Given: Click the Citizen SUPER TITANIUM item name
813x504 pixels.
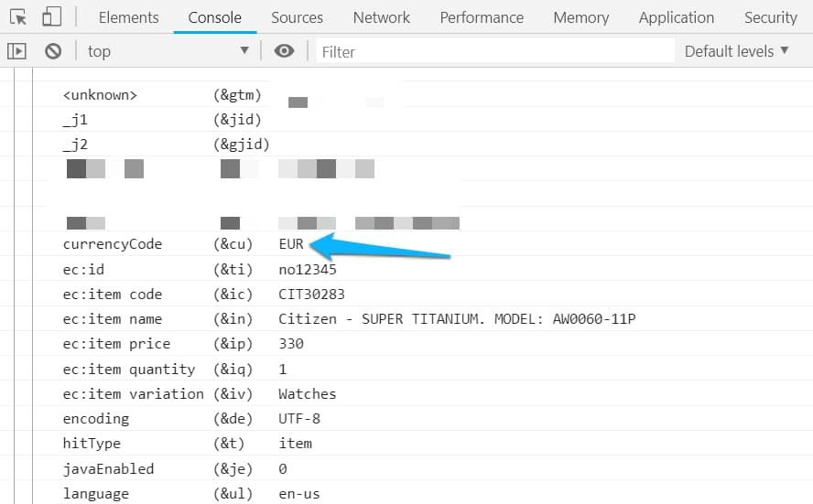Looking at the screenshot, I should 457,319.
